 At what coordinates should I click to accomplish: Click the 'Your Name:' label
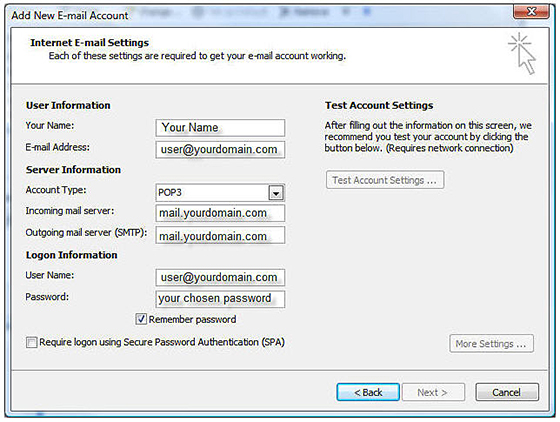[x=50, y=126]
